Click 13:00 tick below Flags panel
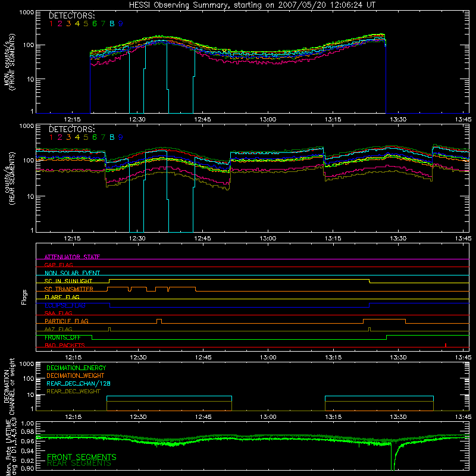Viewport: 476px width, 476px height. click(268, 358)
